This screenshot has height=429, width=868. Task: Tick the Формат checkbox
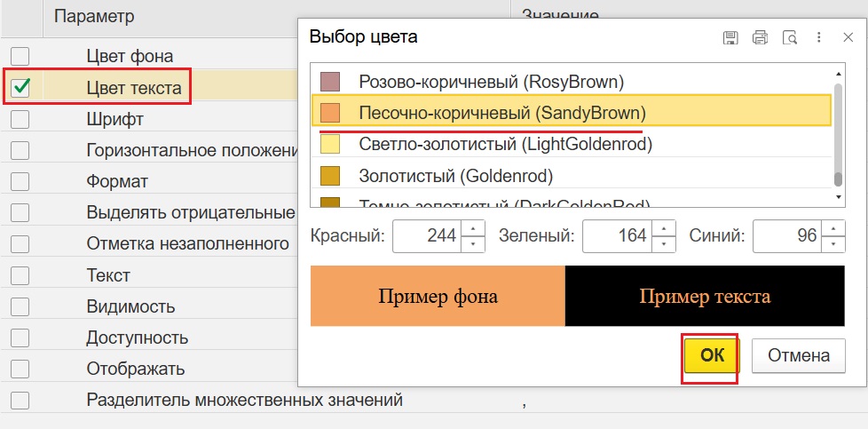(20, 181)
